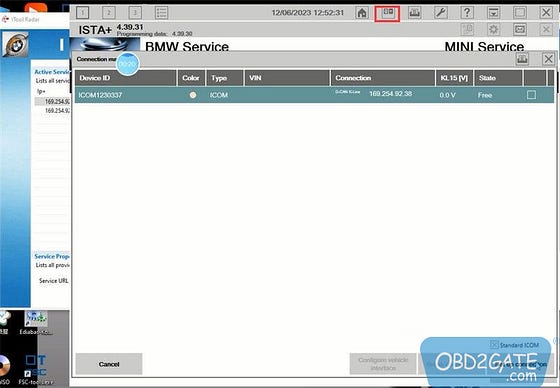Click the 169.254.92.38 connection address
The width and height of the screenshot is (560, 388).
(x=390, y=94)
